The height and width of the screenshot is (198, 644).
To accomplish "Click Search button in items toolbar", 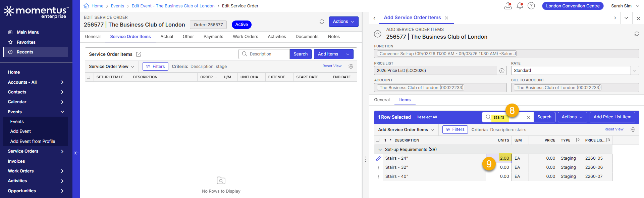I will click(x=544, y=117).
